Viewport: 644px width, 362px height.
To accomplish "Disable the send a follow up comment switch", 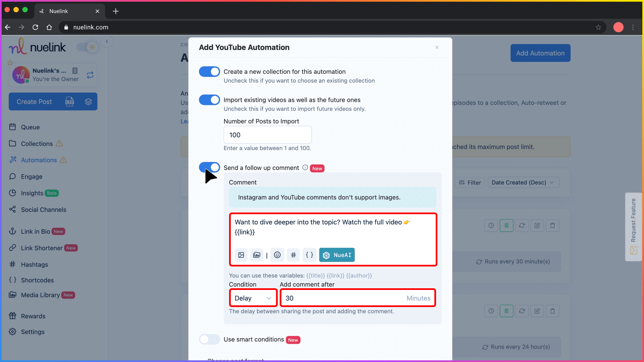I will (x=209, y=167).
